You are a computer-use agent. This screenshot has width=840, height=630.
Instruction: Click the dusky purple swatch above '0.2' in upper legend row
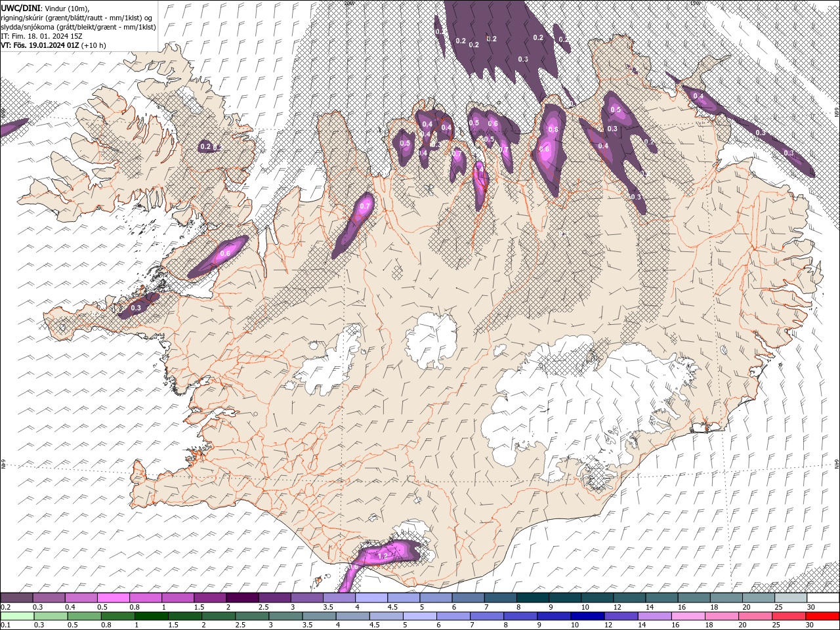pos(16,598)
